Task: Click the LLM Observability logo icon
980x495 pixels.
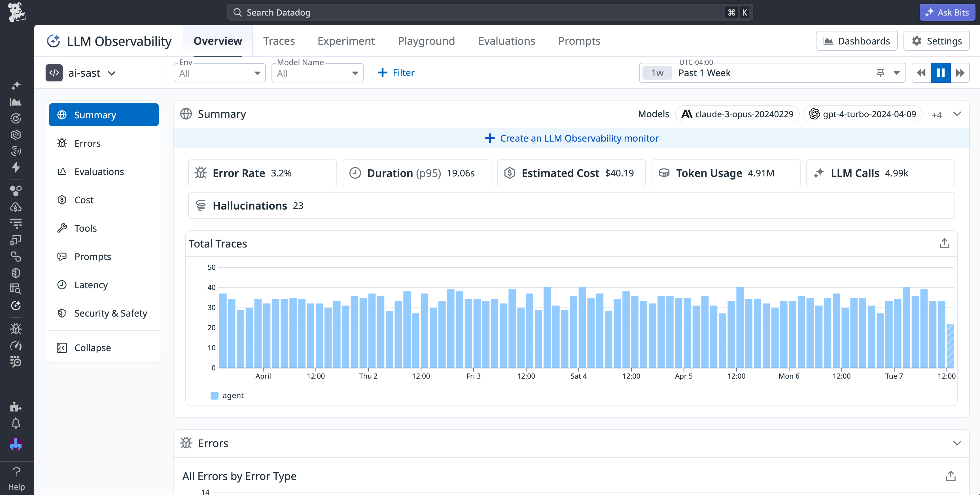Action: (x=54, y=41)
